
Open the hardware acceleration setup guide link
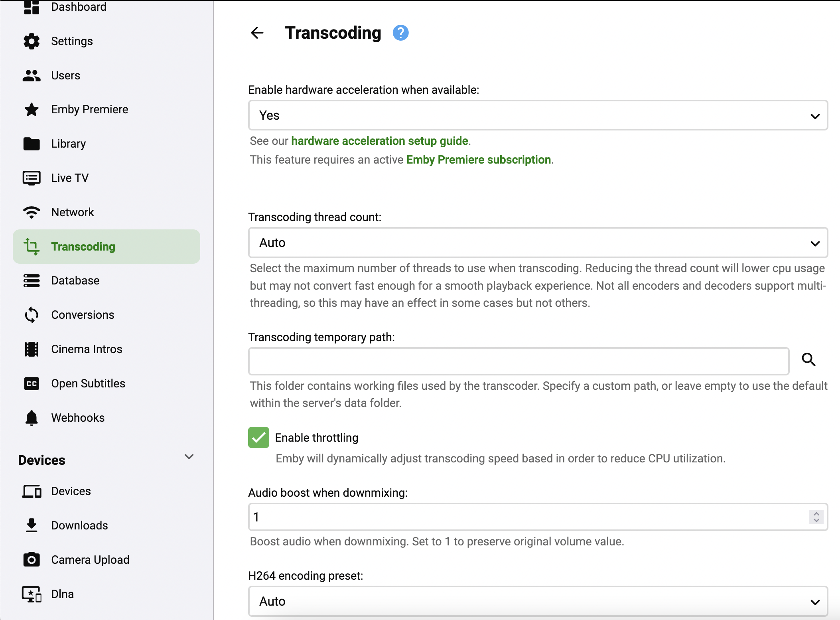pos(379,141)
